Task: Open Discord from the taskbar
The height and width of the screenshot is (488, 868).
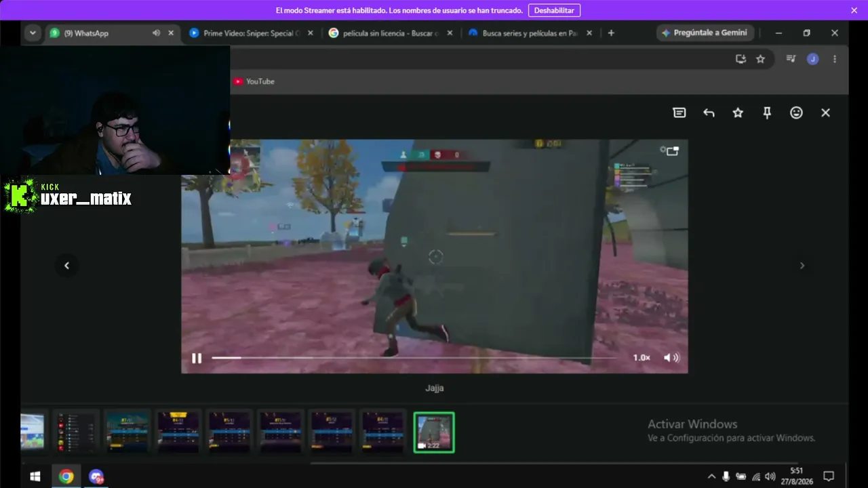Action: [96, 476]
